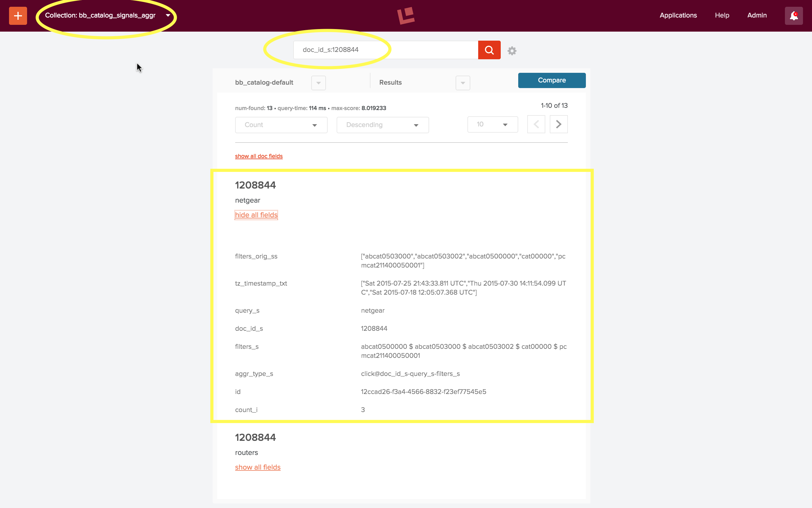Viewport: 812px width, 508px height.
Task: Click the tz_timestamp_txt field name
Action: coord(261,284)
